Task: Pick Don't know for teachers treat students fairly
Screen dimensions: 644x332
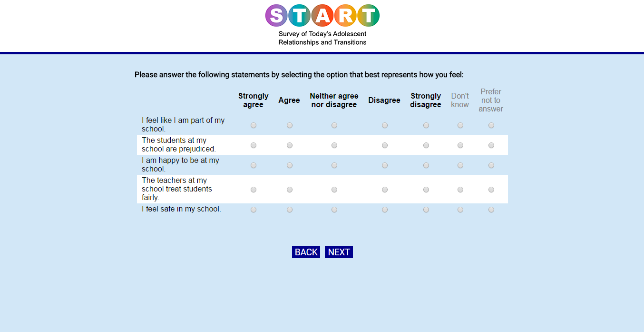Action: coord(460,190)
